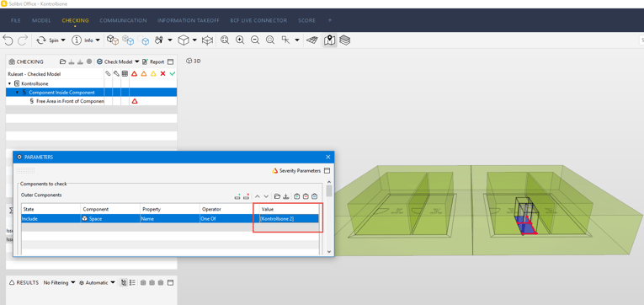Toggle the red X rejected filter
The width and height of the screenshot is (644, 305).
[162, 74]
